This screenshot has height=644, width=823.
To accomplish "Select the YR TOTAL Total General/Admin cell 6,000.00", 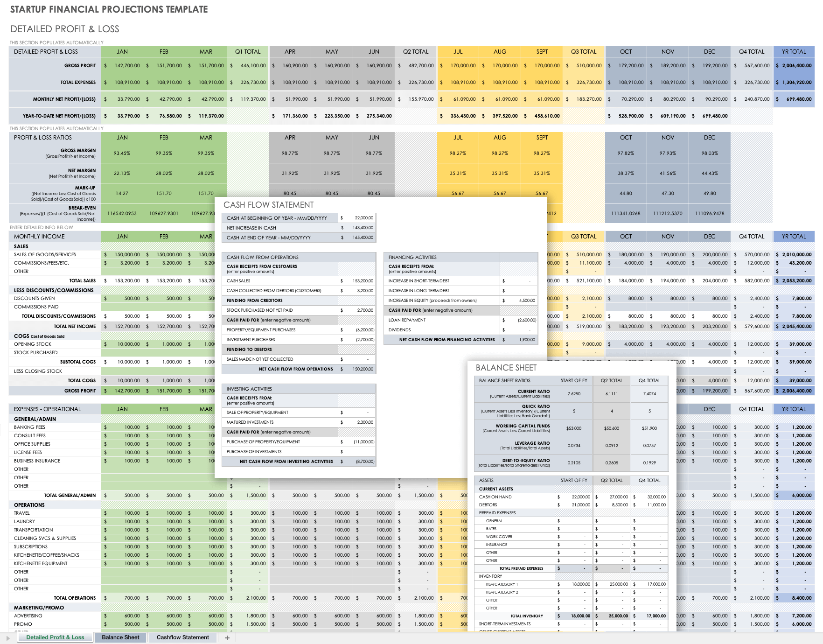I will click(x=794, y=496).
